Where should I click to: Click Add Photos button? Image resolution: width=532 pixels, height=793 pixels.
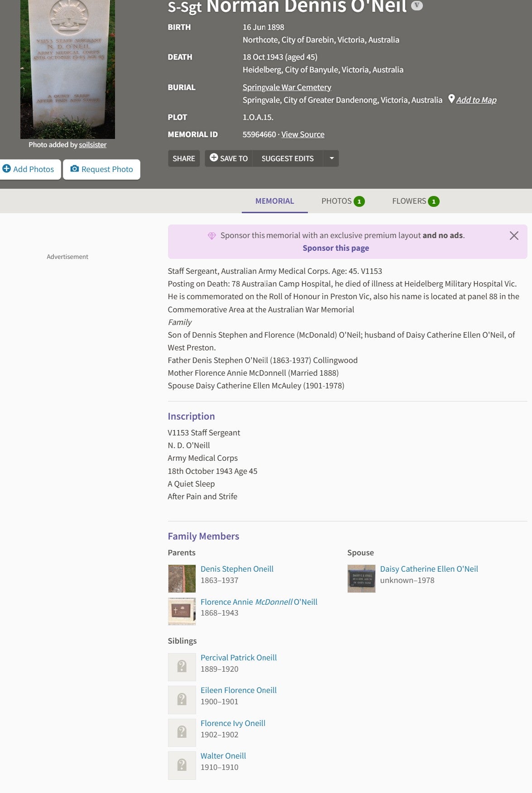point(29,169)
